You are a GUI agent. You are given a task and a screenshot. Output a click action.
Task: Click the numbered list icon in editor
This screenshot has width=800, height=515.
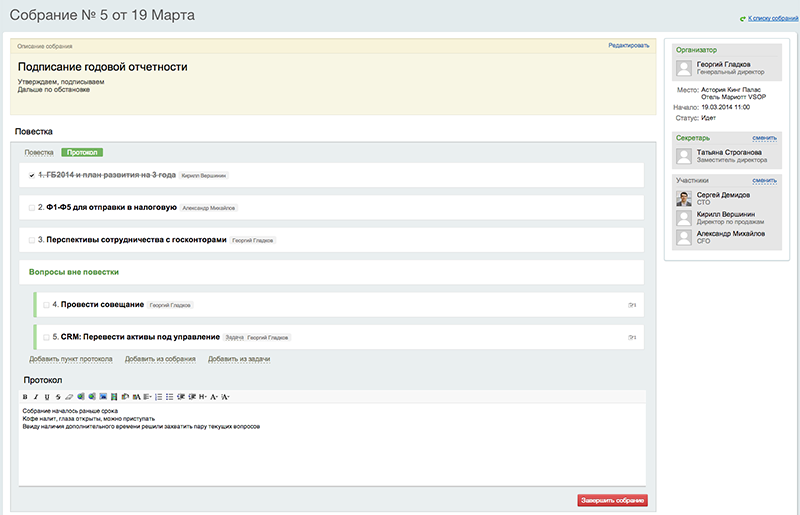(158, 397)
